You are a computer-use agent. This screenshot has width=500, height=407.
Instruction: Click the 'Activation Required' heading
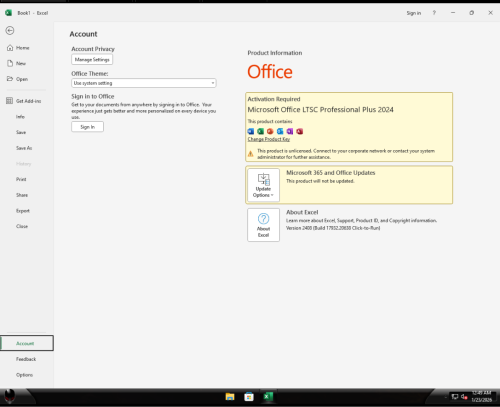click(274, 99)
